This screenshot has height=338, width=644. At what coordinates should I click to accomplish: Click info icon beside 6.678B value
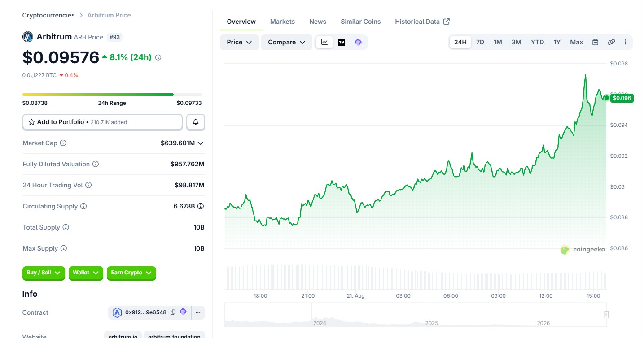pyautogui.click(x=201, y=206)
